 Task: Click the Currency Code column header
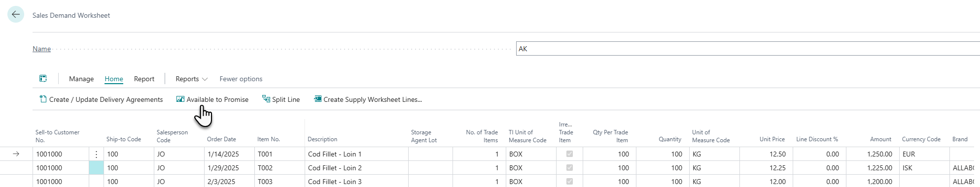pyautogui.click(x=921, y=139)
